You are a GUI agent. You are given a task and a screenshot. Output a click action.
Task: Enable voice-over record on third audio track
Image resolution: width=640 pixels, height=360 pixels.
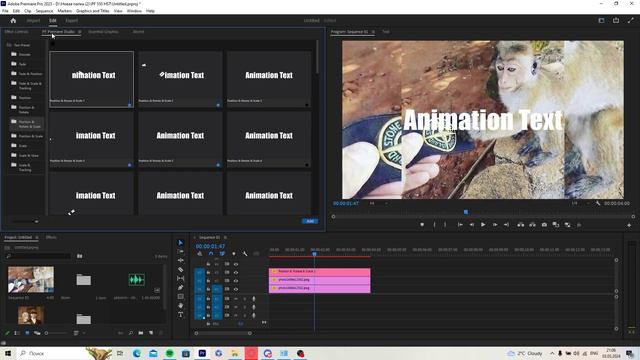[x=253, y=316]
